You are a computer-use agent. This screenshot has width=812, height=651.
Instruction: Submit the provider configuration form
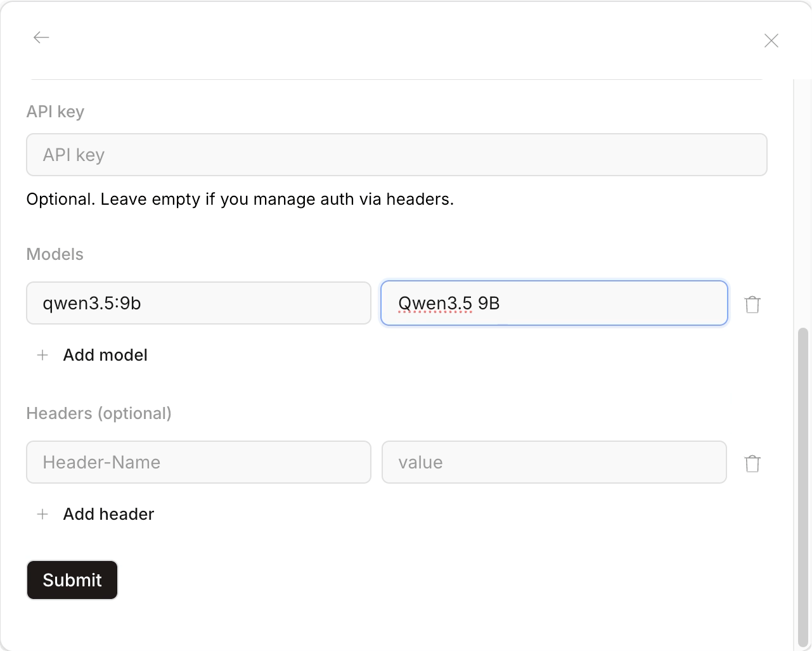(72, 579)
